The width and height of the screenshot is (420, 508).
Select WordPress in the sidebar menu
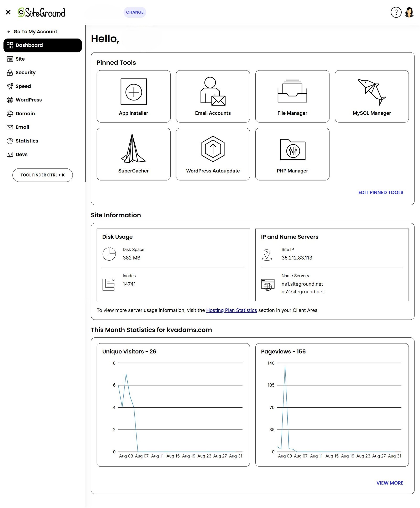tap(29, 100)
